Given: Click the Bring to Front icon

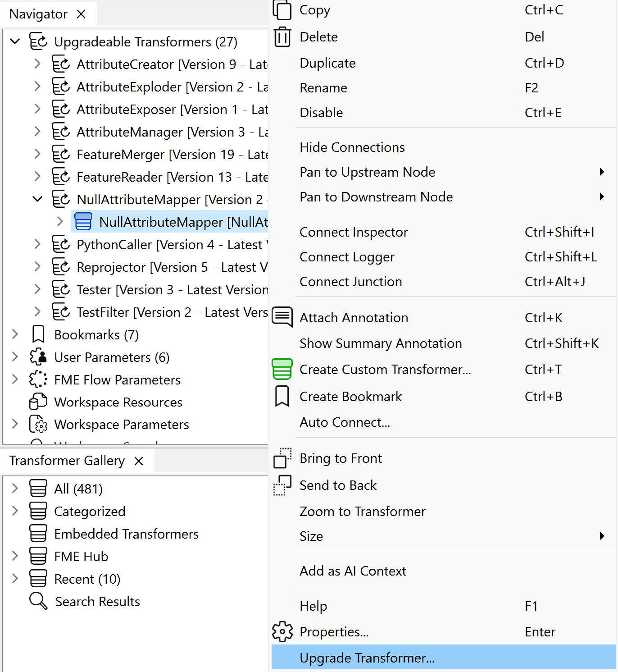Looking at the screenshot, I should click(x=282, y=458).
